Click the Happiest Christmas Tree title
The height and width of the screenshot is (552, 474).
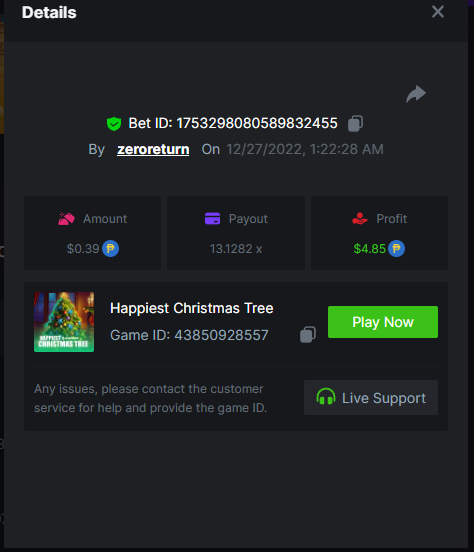pyautogui.click(x=192, y=308)
